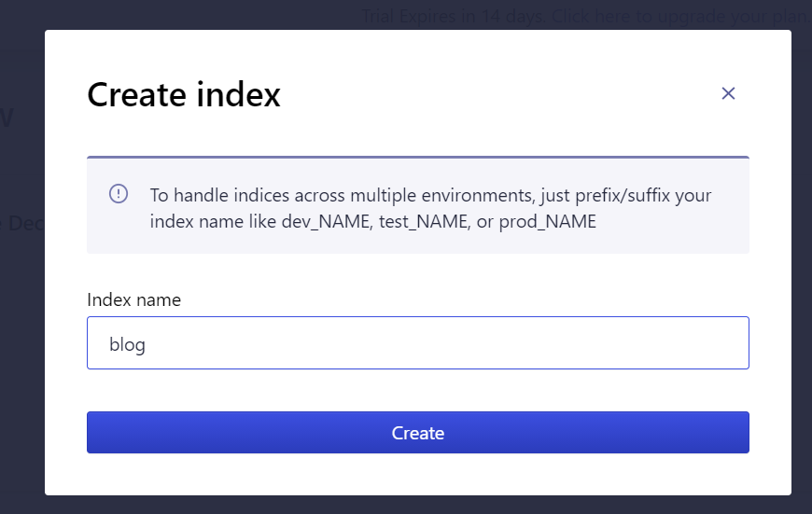Click the test_NAME example text

(425, 221)
